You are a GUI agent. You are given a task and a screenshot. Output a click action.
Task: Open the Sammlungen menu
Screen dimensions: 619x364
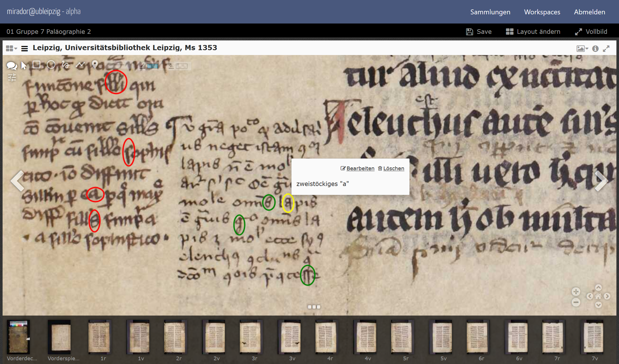coord(490,12)
